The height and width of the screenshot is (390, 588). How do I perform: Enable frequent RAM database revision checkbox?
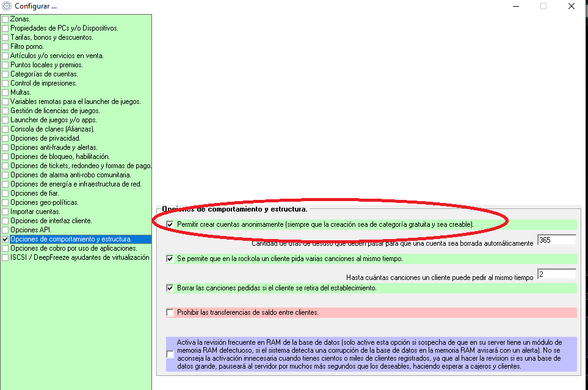point(170,354)
